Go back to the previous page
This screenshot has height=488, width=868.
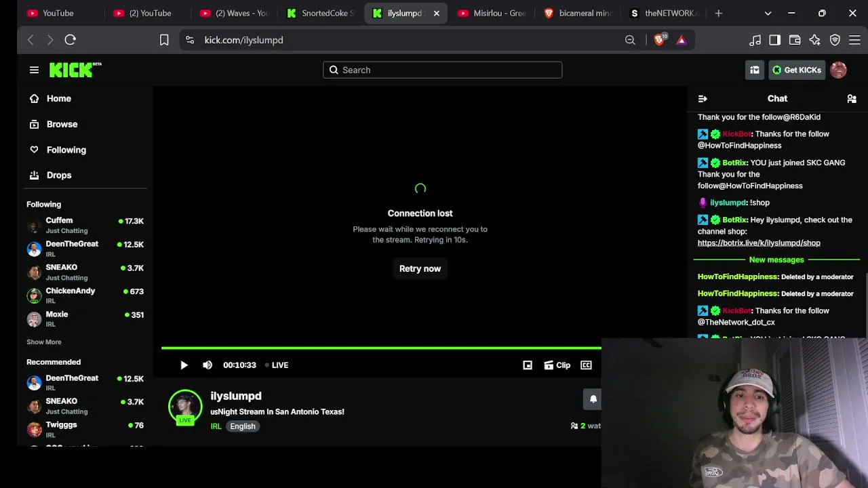coord(31,40)
